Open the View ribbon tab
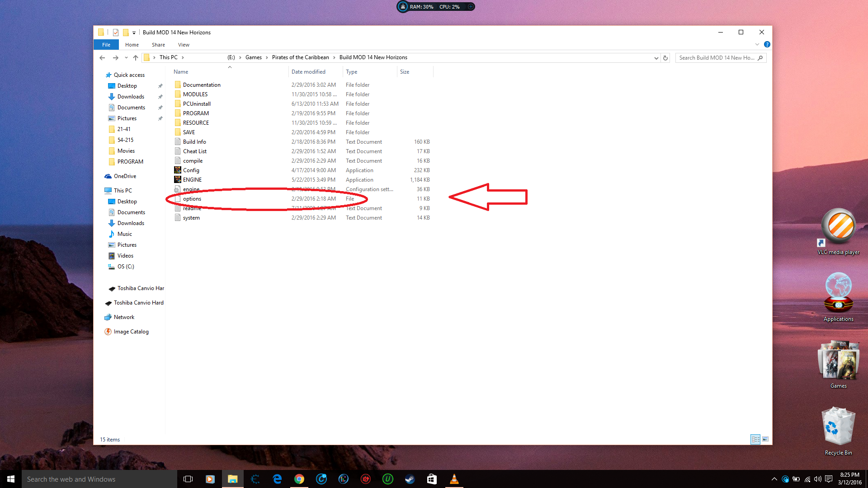The height and width of the screenshot is (488, 868). tap(184, 45)
